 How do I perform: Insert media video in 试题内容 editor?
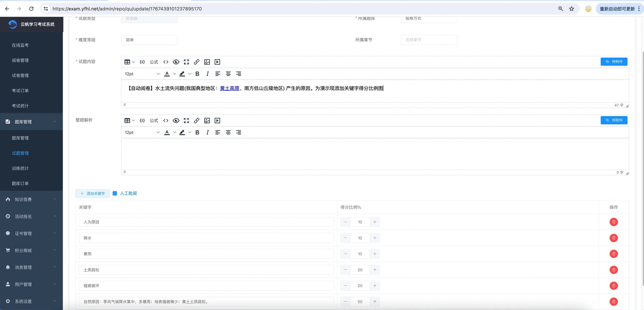tap(217, 62)
